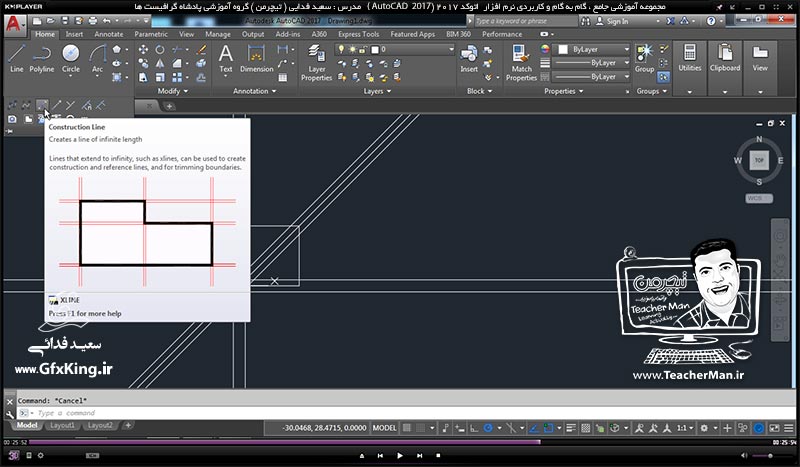This screenshot has width=800, height=467.
Task: Open the annotation scale 1:1 dropdown
Action: tap(685, 428)
